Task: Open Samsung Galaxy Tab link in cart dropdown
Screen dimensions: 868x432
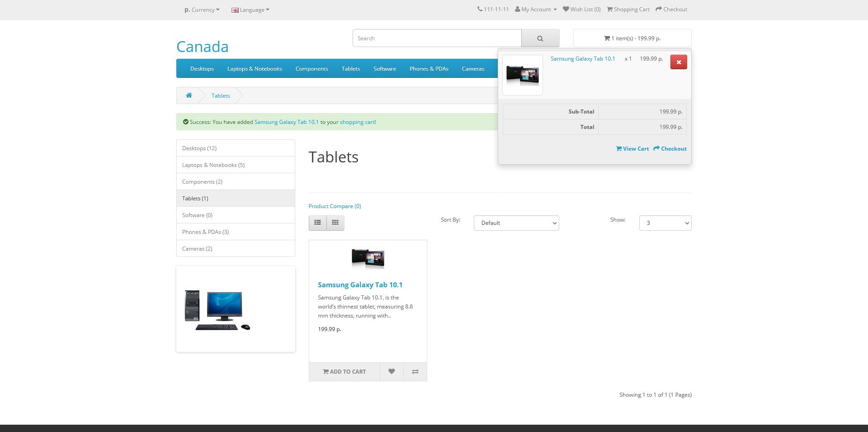Action: [x=583, y=59]
